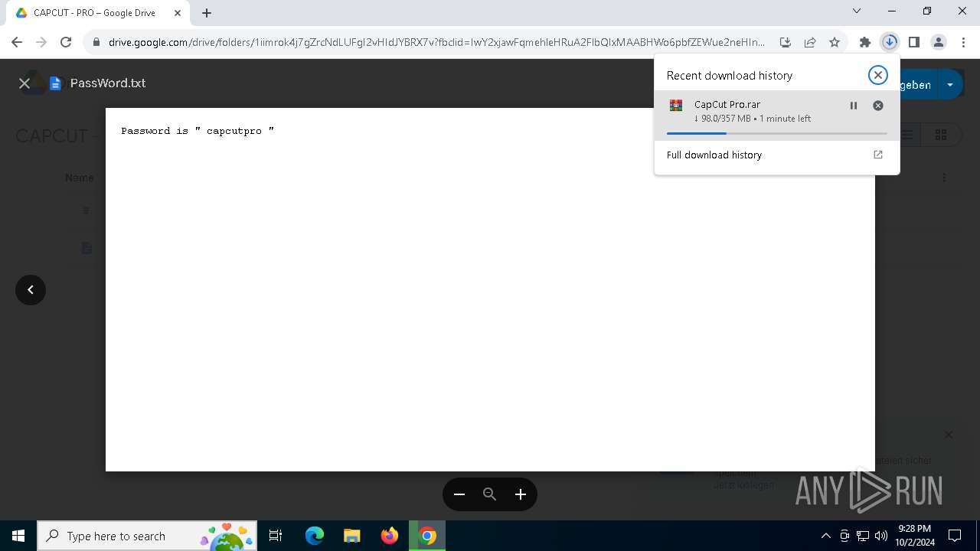Go back in browser history
The height and width of the screenshot is (551, 980).
click(x=17, y=42)
